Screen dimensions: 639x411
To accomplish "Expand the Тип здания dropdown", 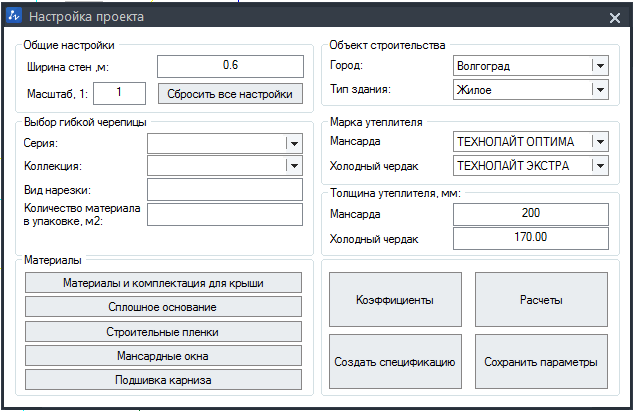I will [531, 90].
